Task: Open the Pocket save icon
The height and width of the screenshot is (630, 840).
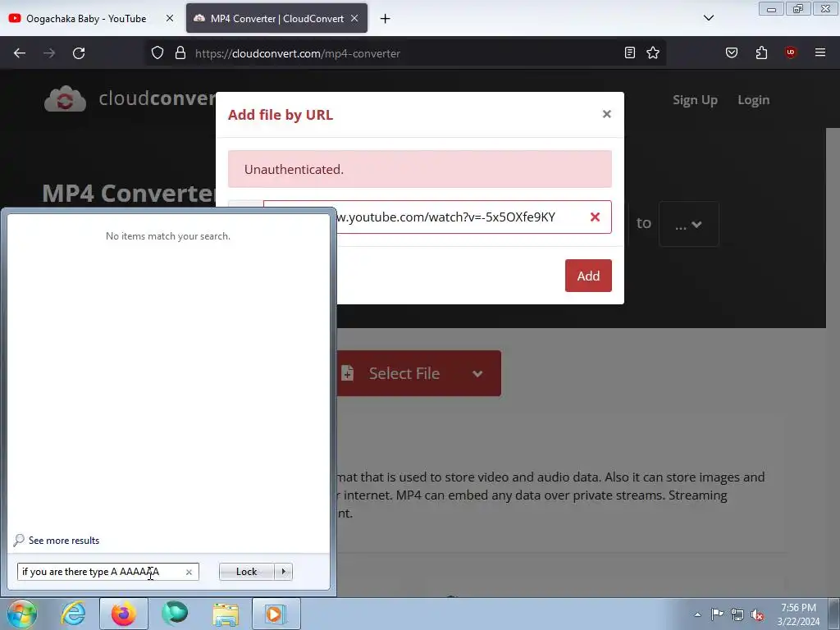Action: pos(732,52)
